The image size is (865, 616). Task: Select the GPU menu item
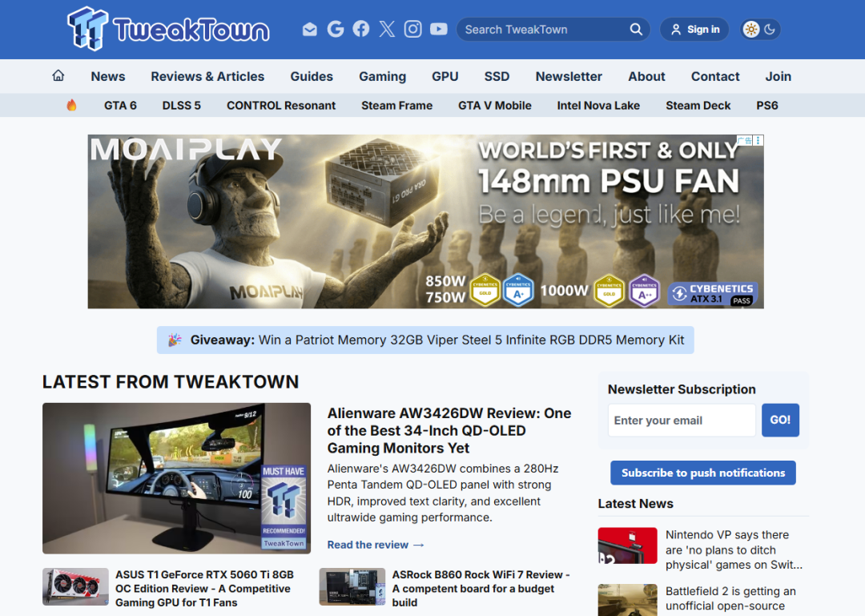(x=445, y=76)
